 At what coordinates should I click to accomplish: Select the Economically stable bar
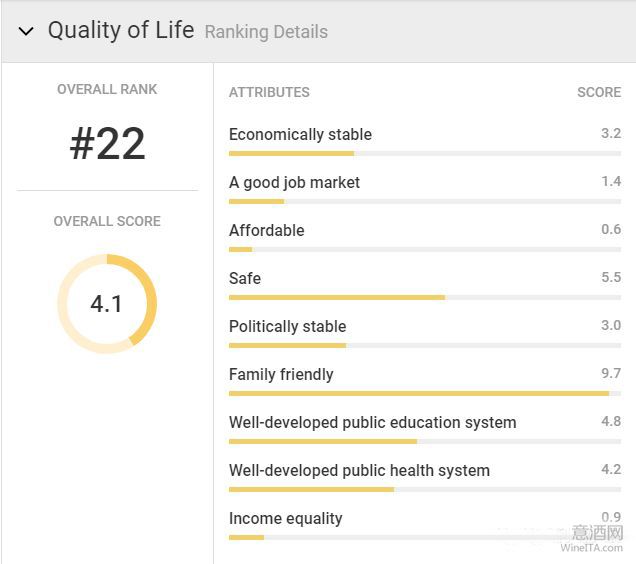425,154
